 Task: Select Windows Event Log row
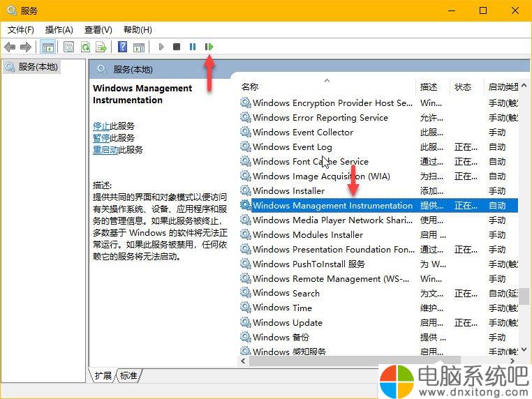[x=378, y=146]
